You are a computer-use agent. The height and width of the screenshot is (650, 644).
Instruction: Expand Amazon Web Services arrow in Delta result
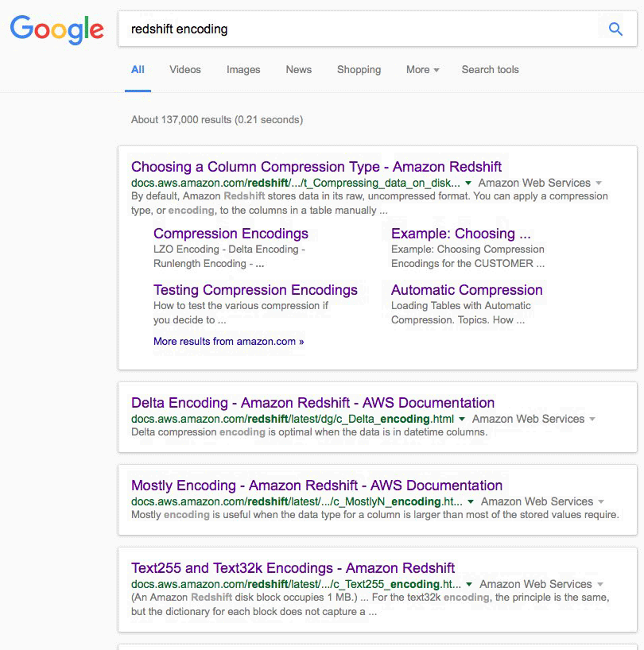(592, 419)
